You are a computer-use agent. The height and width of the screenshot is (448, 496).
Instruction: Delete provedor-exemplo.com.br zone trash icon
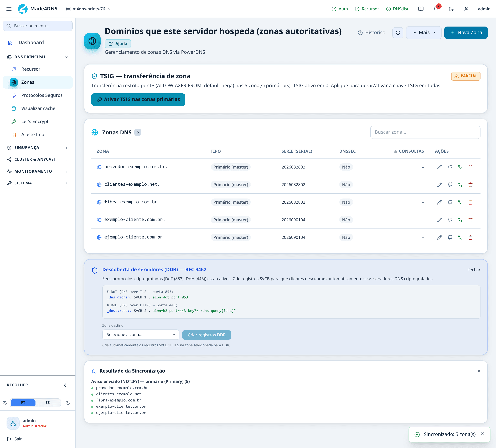(470, 167)
